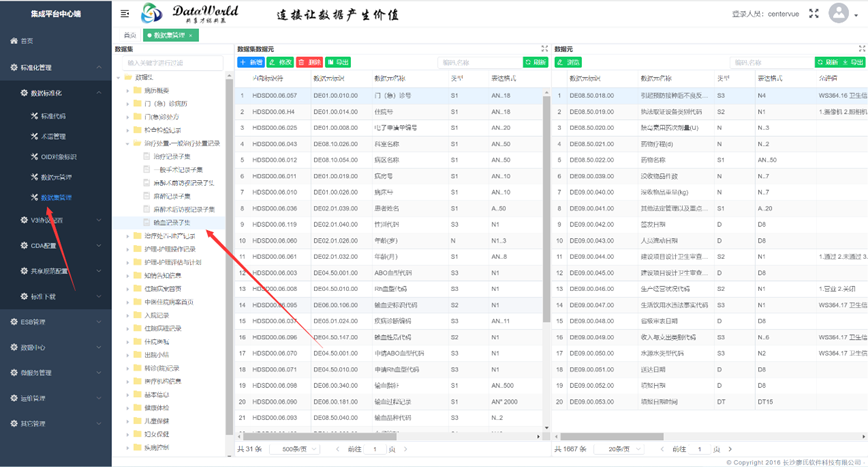868x467 pixels.
Task: Open the 500条/页 page size dropdown
Action: [294, 449]
